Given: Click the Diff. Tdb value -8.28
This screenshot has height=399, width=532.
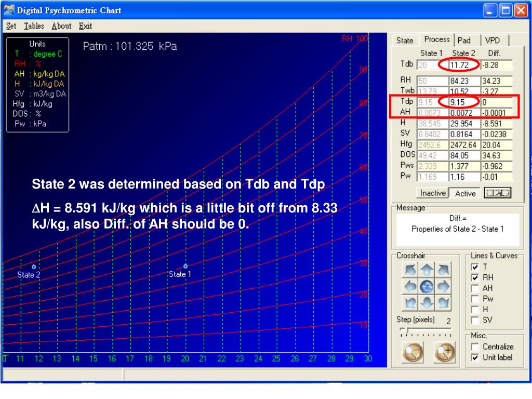Looking at the screenshot, I should pos(497,65).
